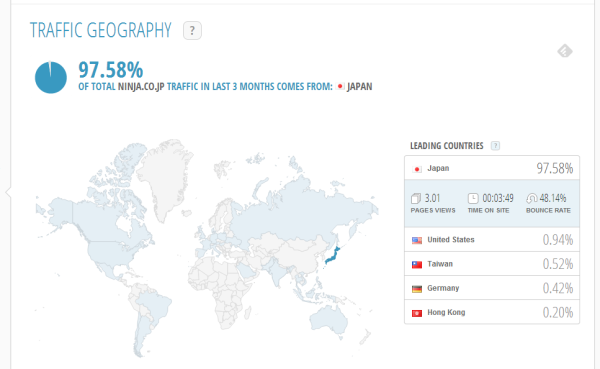Click the diamond feed icon at top right

pos(565,51)
